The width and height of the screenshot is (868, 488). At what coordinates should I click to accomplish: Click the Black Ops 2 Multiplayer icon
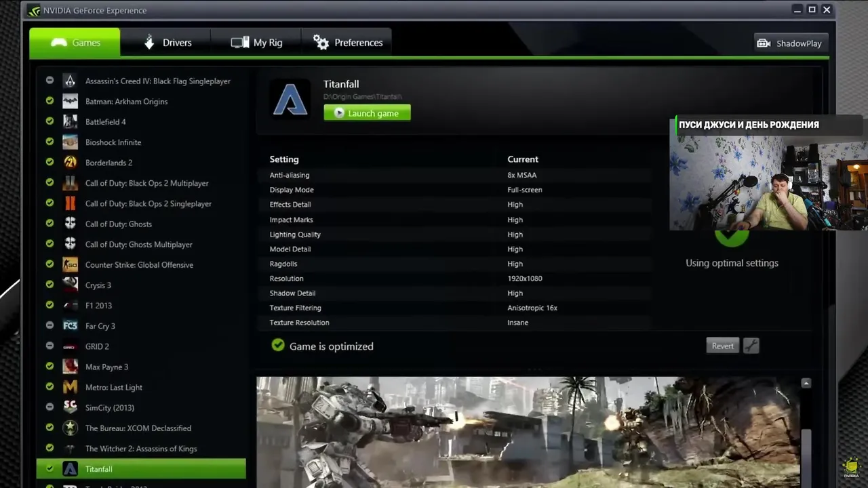click(70, 183)
